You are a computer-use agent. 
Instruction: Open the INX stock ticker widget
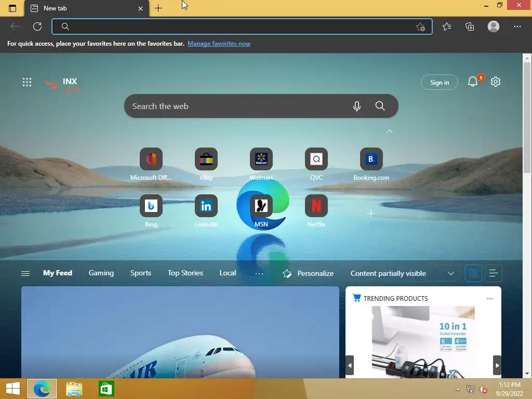(62, 85)
